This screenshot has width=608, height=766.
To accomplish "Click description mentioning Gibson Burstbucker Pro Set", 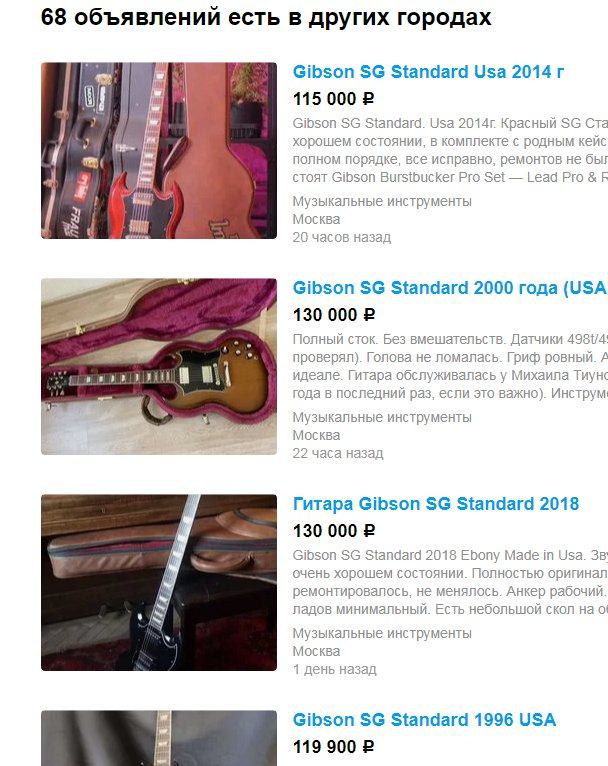I will coord(450,150).
